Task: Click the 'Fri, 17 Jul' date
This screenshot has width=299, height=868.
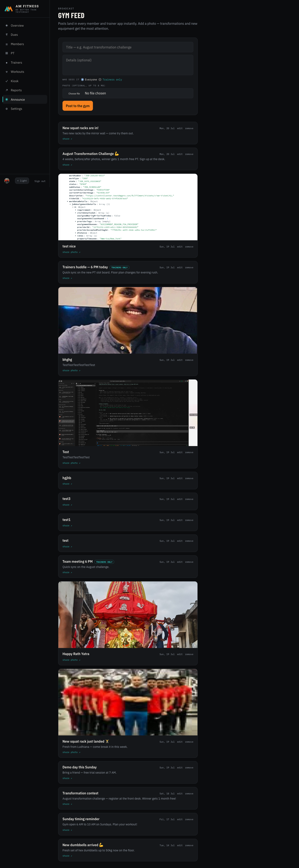Action: point(167,820)
